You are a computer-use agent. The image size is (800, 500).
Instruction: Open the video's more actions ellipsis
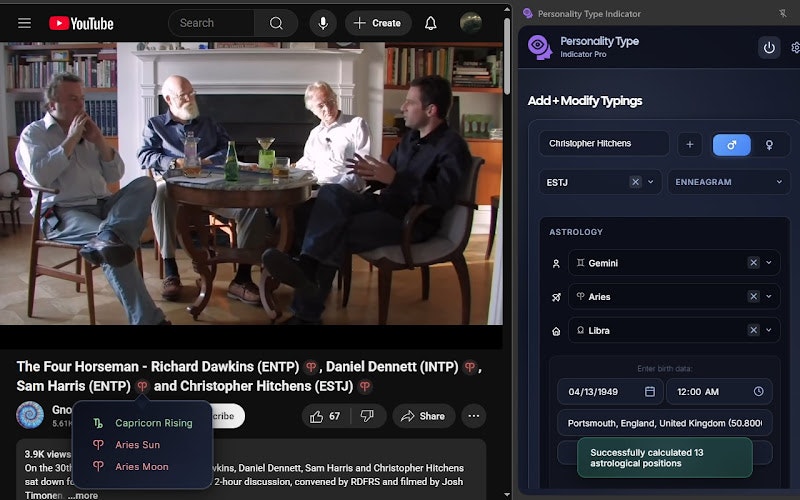tap(473, 416)
